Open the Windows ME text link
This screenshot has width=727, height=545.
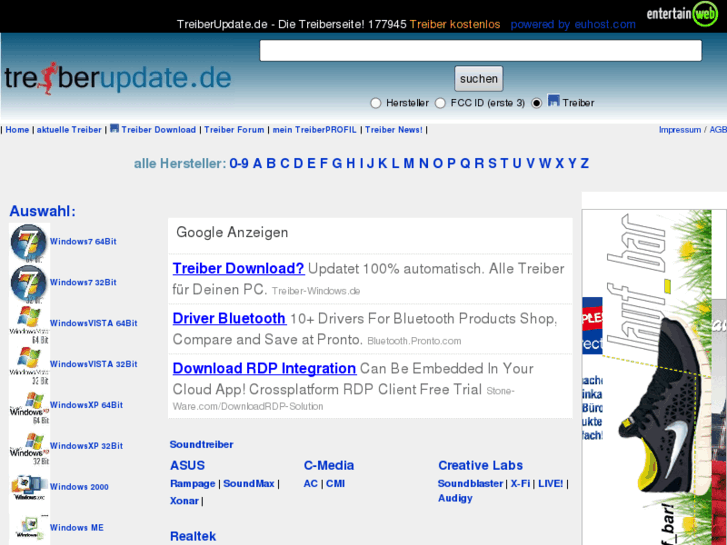77,527
